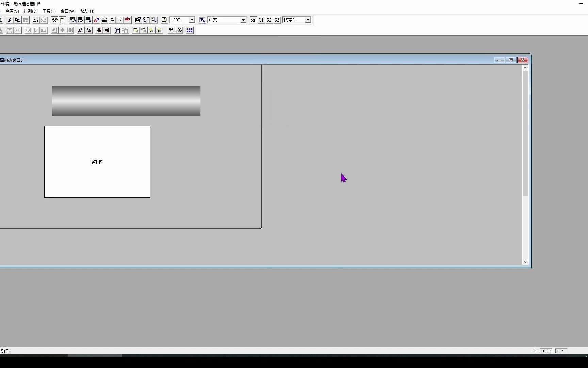Click the equal height icon
588x368 pixels.
(36, 30)
